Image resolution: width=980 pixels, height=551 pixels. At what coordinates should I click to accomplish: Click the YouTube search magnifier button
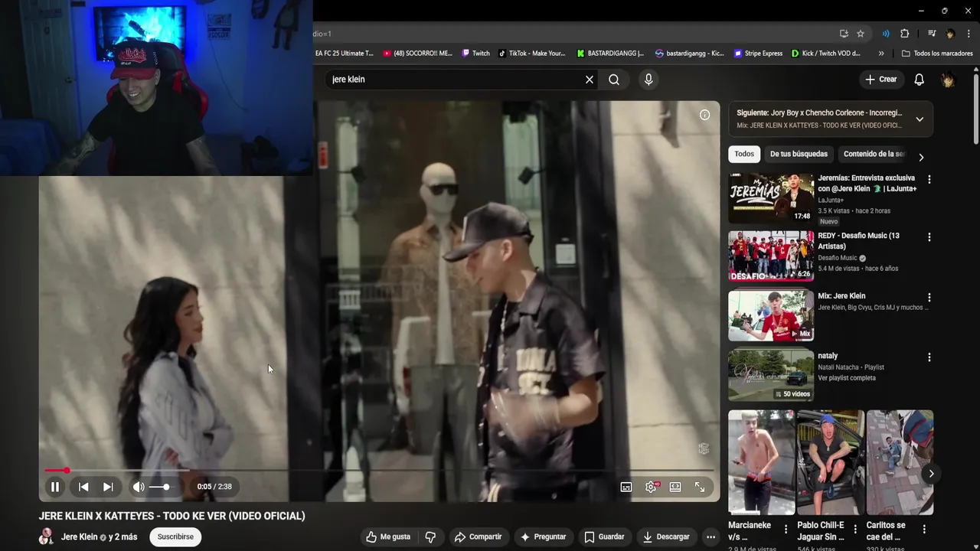[x=614, y=80]
